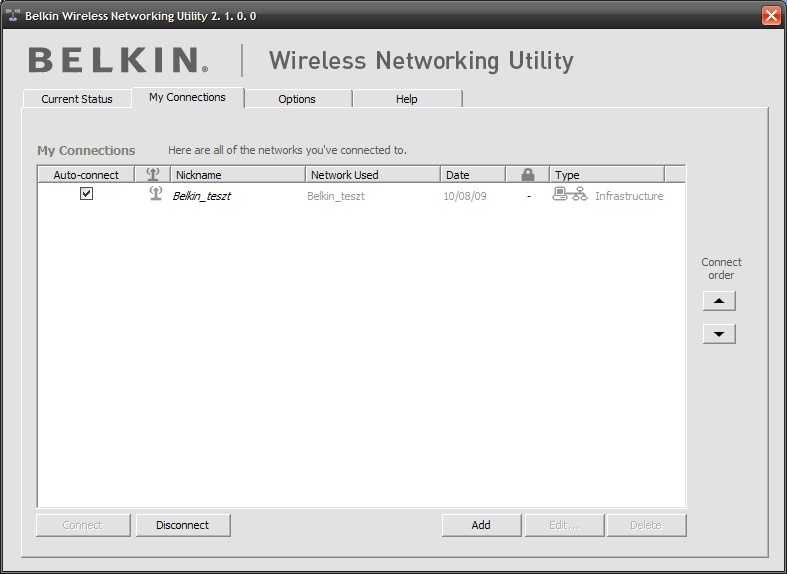Image resolution: width=787 pixels, height=574 pixels.
Task: Select the My Connections tab
Action: pos(187,97)
